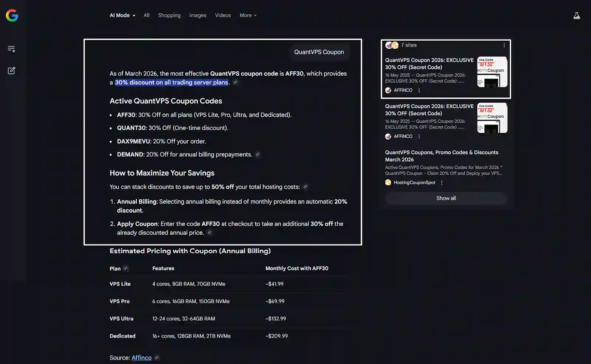This screenshot has width=591, height=364.
Task: Click the 'Features' column header
Action: click(163, 268)
